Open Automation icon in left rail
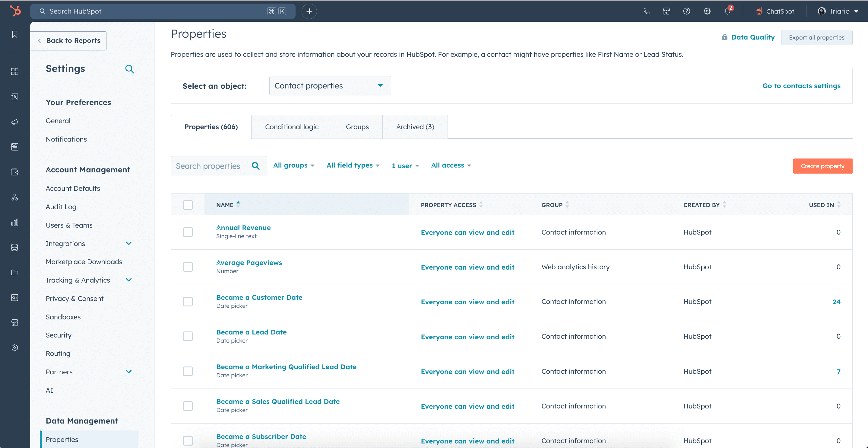 point(15,197)
